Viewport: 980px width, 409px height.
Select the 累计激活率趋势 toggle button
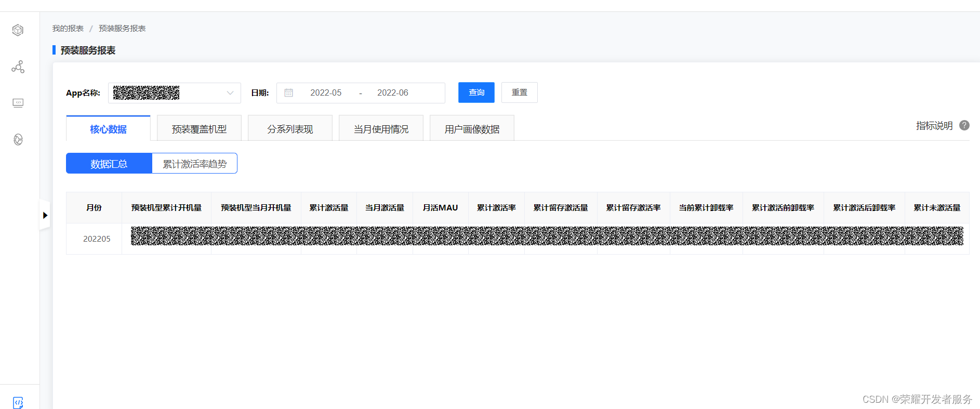195,163
